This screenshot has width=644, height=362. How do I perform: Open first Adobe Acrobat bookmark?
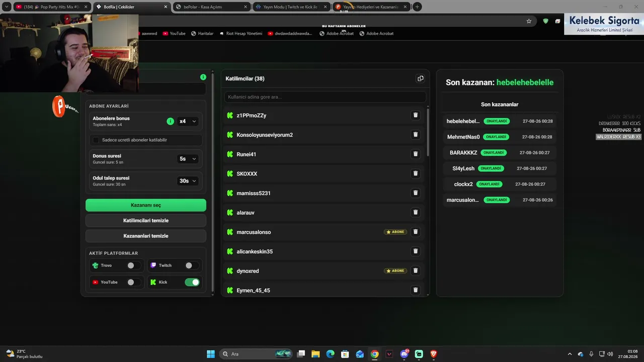[337, 34]
